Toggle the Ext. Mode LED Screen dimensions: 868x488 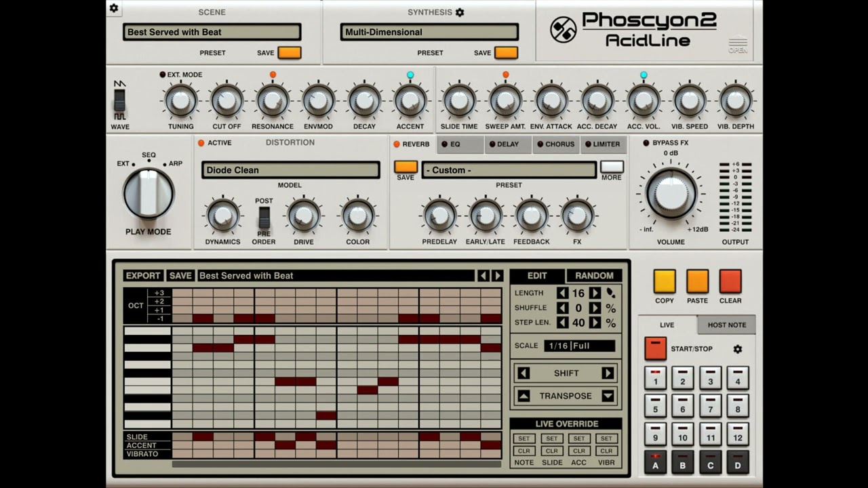tap(163, 75)
